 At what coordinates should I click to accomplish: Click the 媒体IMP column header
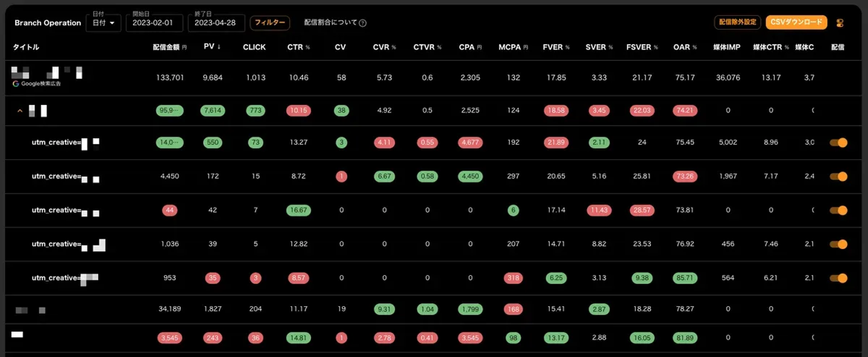[x=727, y=47]
